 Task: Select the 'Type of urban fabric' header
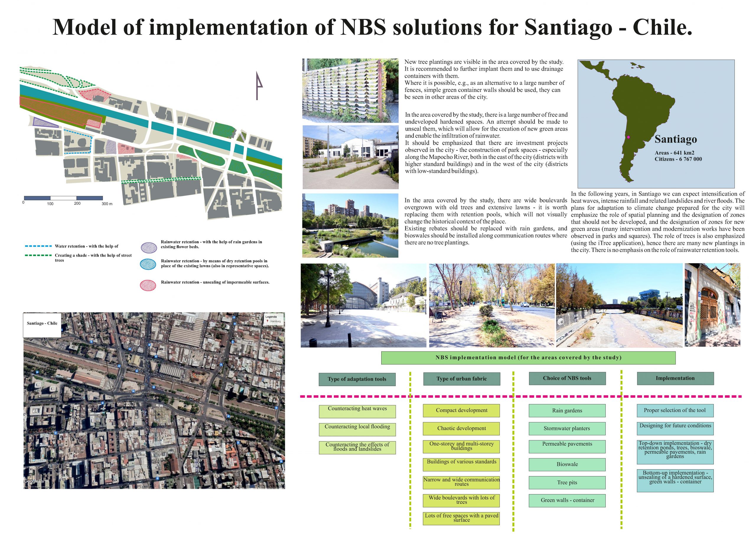(462, 379)
